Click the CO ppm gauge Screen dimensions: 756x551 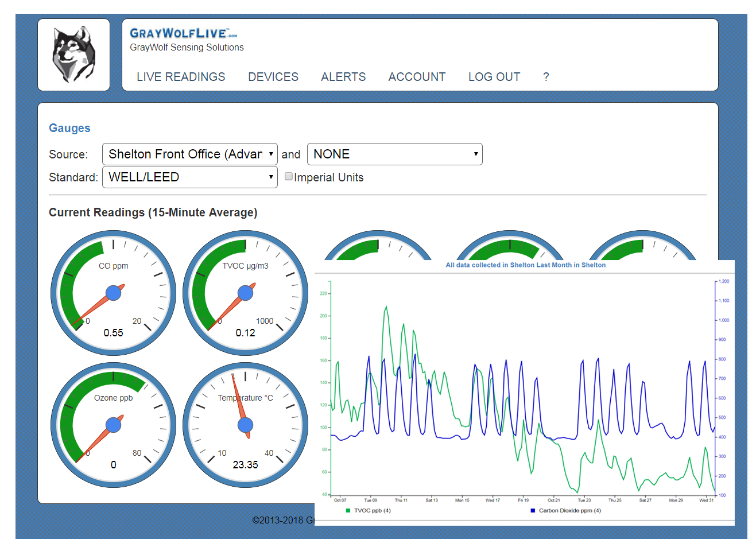114,293
